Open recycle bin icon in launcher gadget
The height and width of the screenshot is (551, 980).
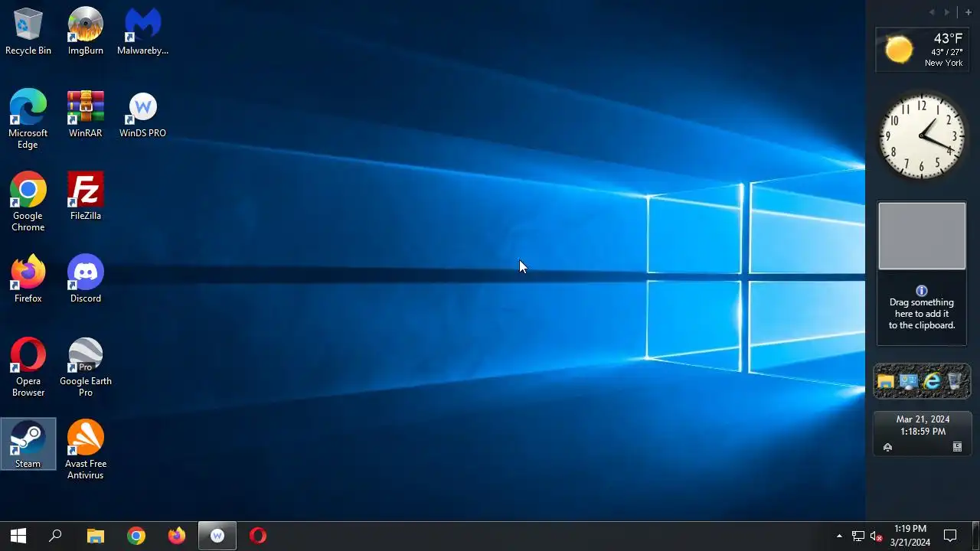[955, 381]
